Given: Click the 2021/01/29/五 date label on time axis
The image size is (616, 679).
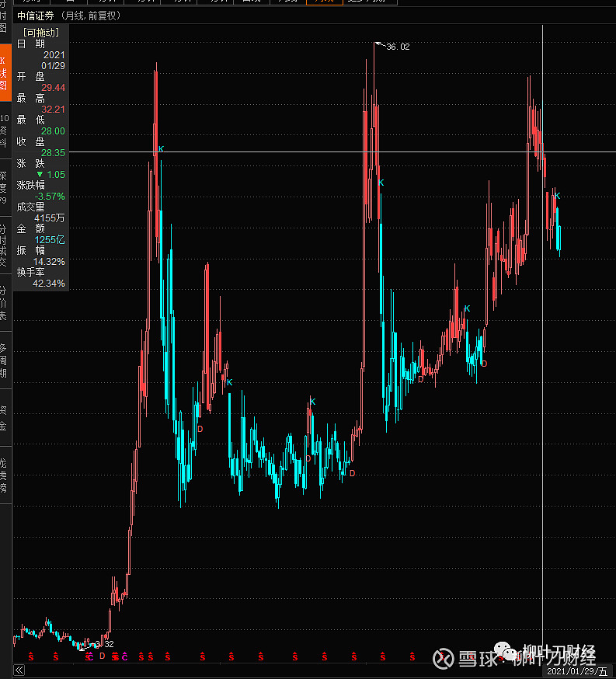Looking at the screenshot, I should point(577,671).
